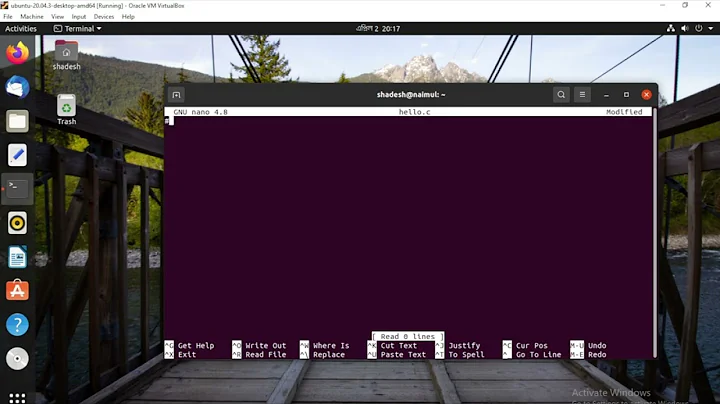The image size is (720, 404).
Task: Click the Undo shortcut label
Action: (597, 346)
